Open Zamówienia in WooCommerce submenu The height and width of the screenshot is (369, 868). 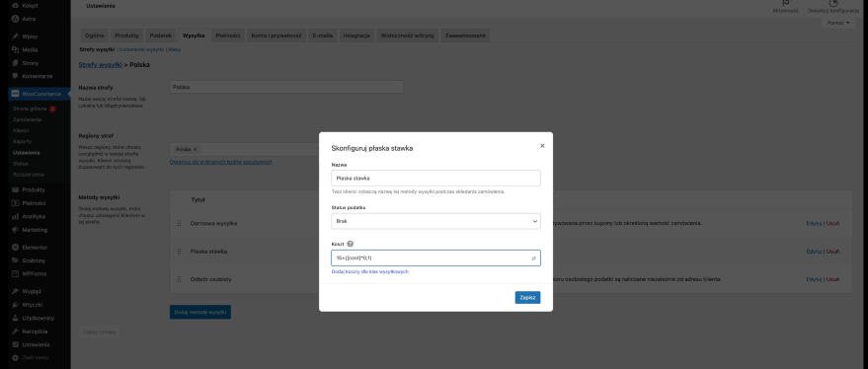coord(27,119)
